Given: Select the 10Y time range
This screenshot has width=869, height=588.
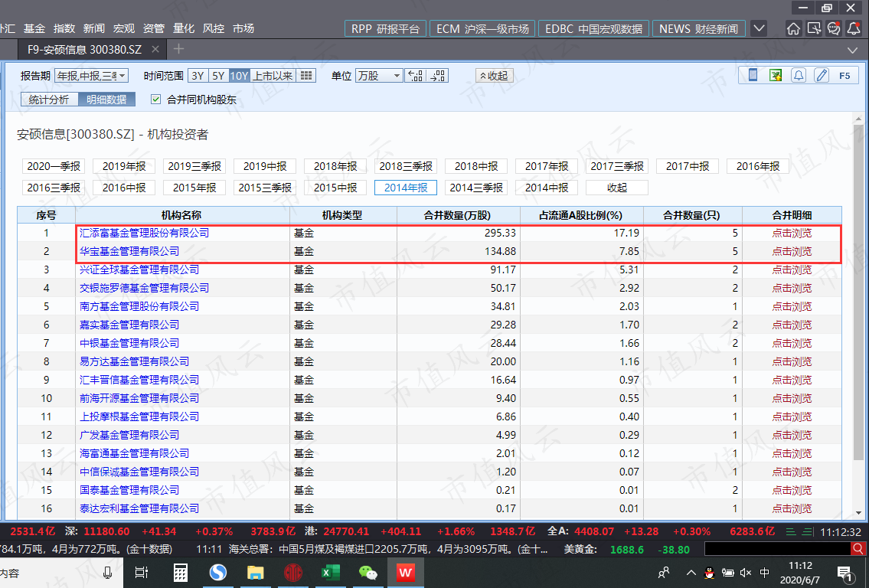Looking at the screenshot, I should pyautogui.click(x=239, y=75).
